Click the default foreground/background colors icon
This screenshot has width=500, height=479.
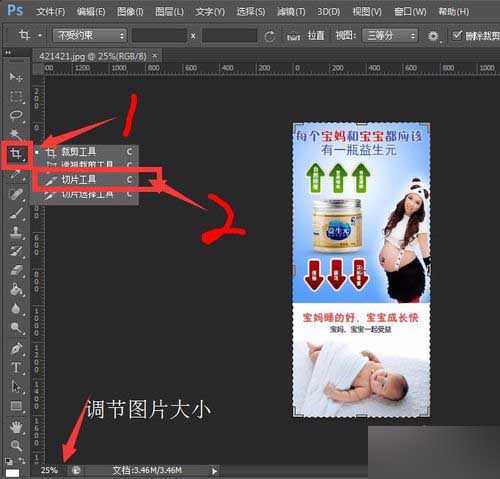pyautogui.click(x=8, y=461)
